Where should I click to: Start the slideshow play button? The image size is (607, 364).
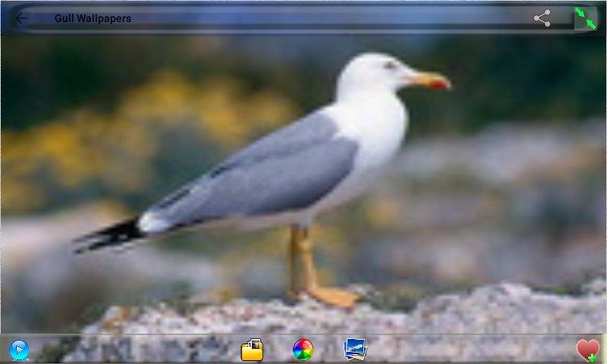(19, 350)
